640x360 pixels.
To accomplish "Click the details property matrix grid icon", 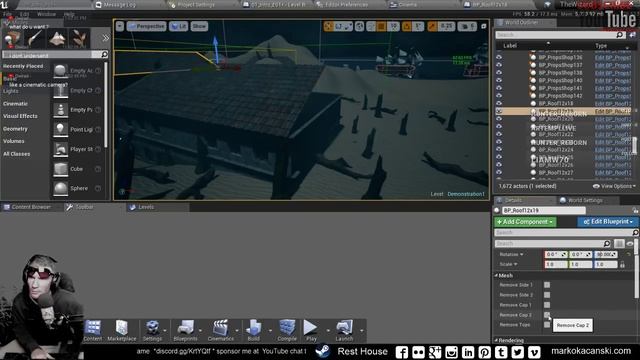I will 619,243.
